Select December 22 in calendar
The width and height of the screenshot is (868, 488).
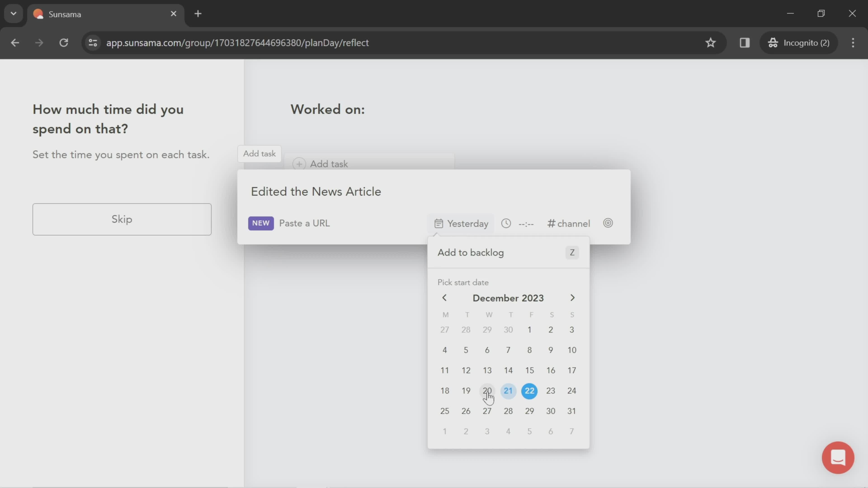[529, 391]
